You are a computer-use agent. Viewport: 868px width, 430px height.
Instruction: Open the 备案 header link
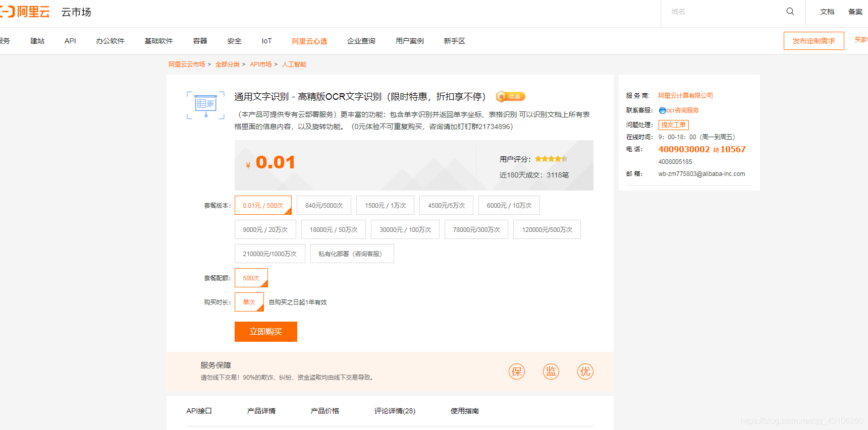pos(855,12)
